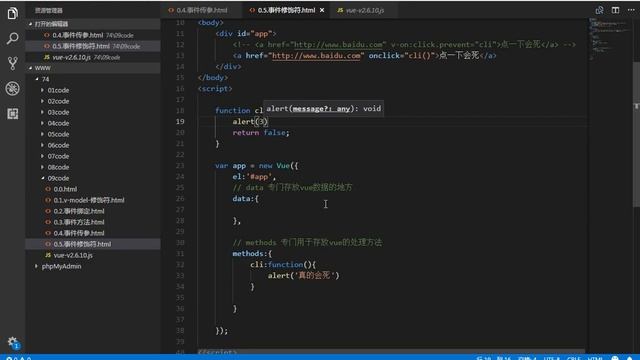Collapse the 打开的编辑器 section

(x=93, y=24)
